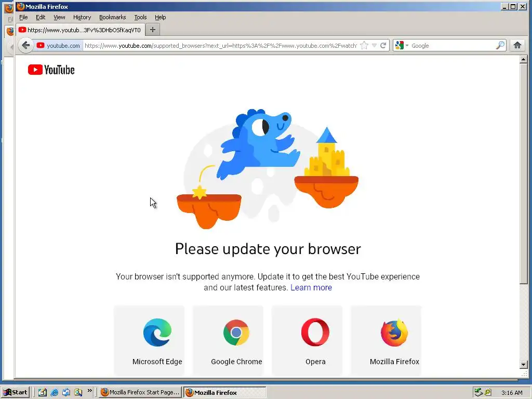Click the first Quick Launch notepad icon

pyautogui.click(x=43, y=392)
